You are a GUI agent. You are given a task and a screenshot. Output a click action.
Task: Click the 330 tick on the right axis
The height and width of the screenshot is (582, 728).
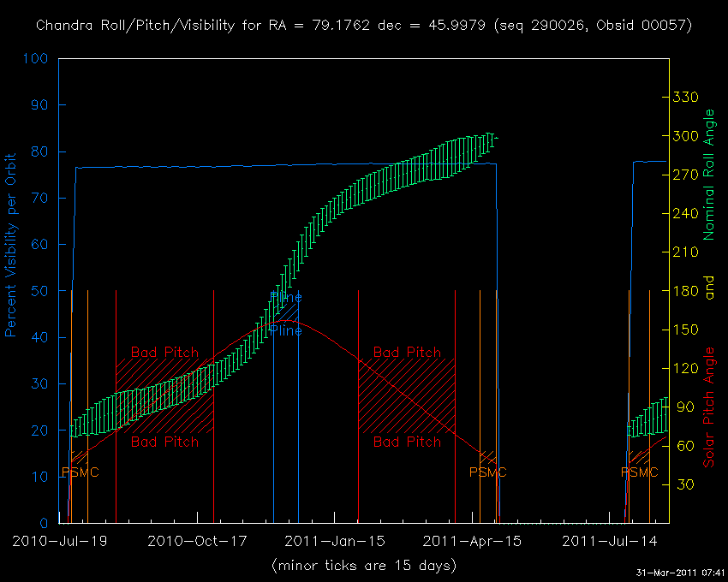click(688, 98)
